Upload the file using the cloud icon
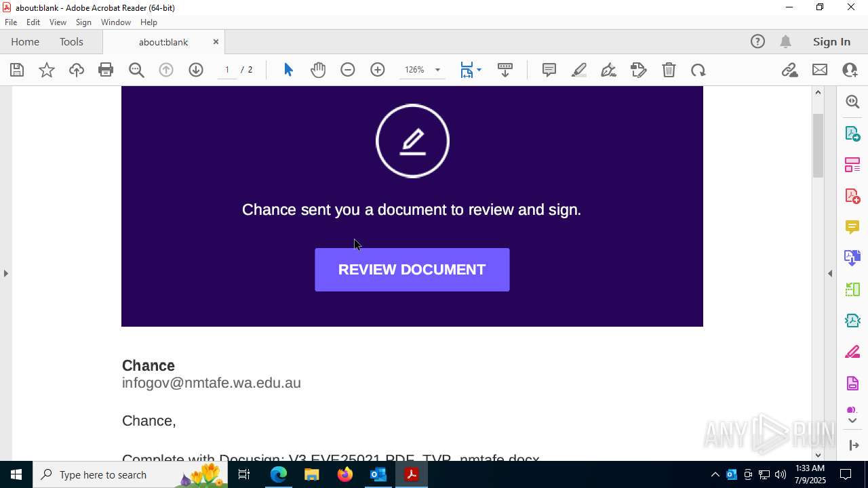868x488 pixels. [77, 70]
